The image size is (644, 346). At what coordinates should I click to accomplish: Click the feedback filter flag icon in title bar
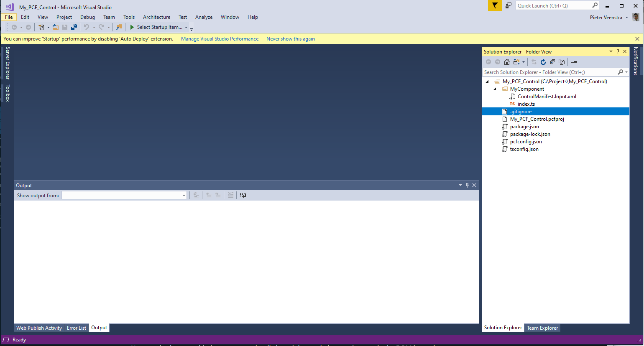(495, 5)
